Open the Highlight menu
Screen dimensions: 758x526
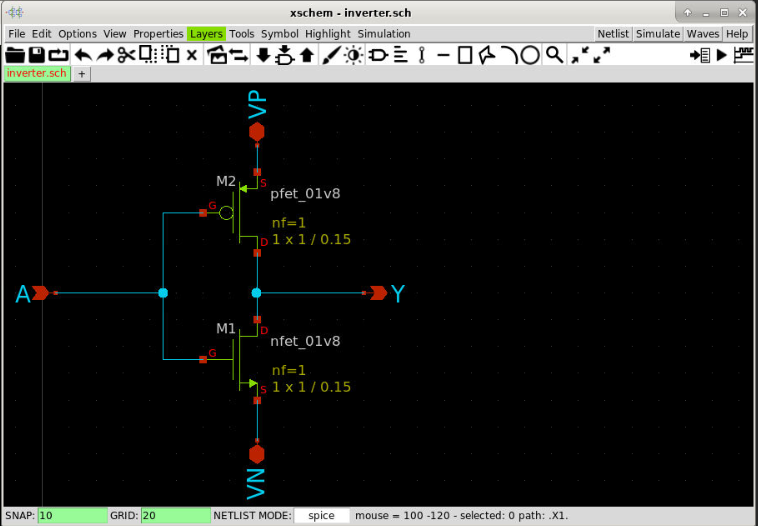[328, 34]
